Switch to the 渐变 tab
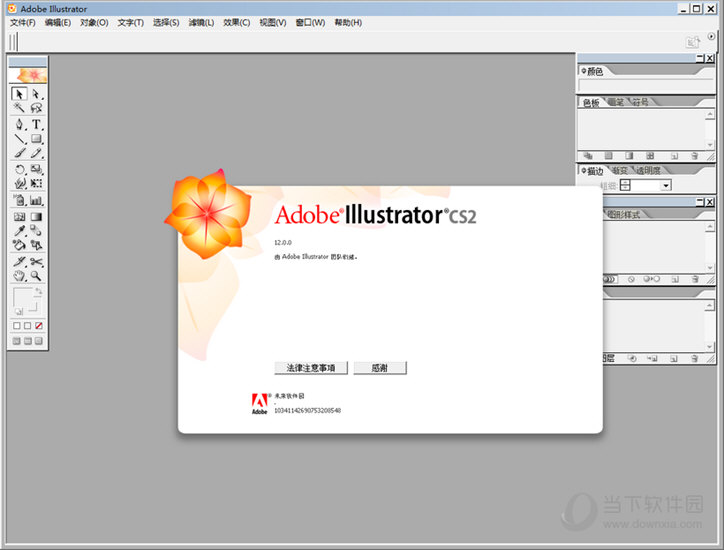This screenshot has height=550, width=724. coord(620,170)
